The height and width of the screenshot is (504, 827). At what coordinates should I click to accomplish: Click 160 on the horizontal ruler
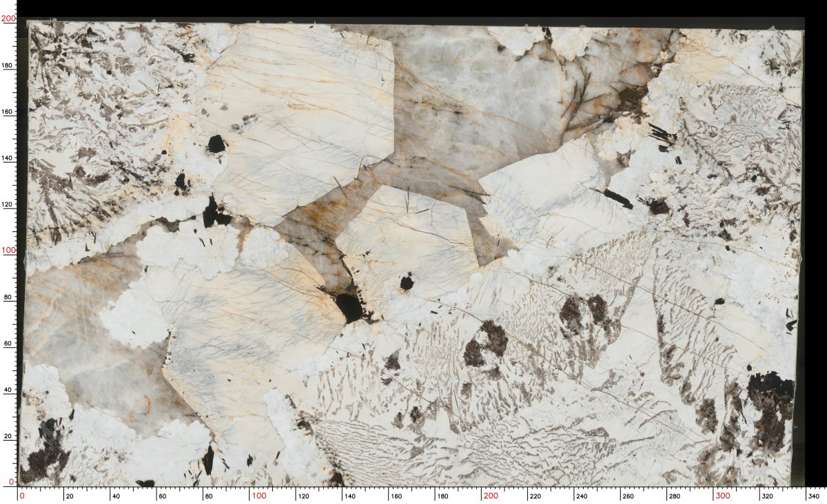[398, 496]
